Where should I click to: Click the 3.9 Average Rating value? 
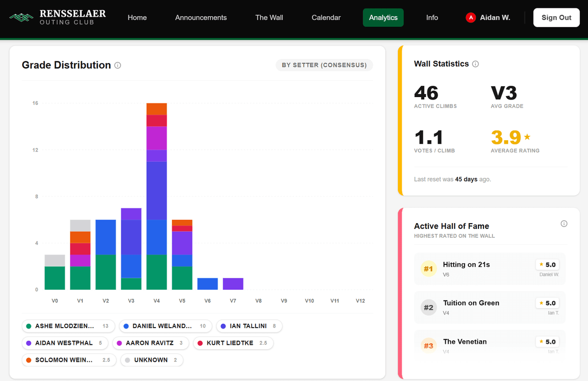point(506,137)
